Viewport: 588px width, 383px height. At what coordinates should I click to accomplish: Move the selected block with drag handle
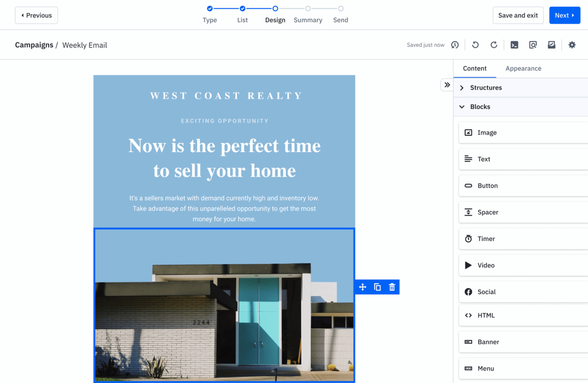(x=362, y=287)
